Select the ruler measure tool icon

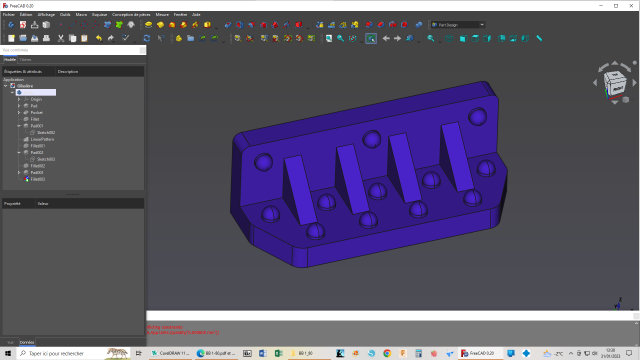[x=539, y=38]
